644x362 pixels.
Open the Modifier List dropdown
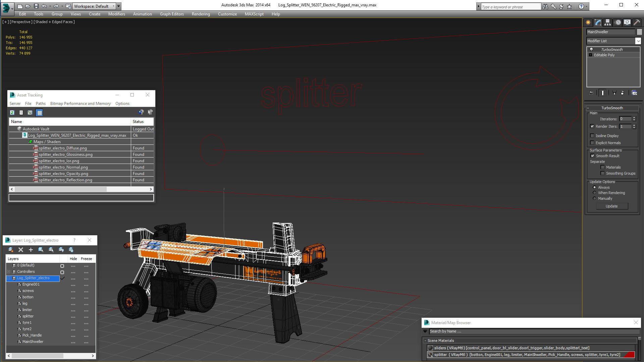pos(638,41)
